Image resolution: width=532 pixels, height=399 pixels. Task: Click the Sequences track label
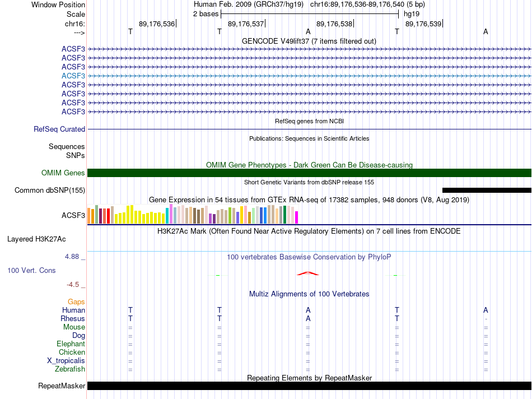[67, 146]
